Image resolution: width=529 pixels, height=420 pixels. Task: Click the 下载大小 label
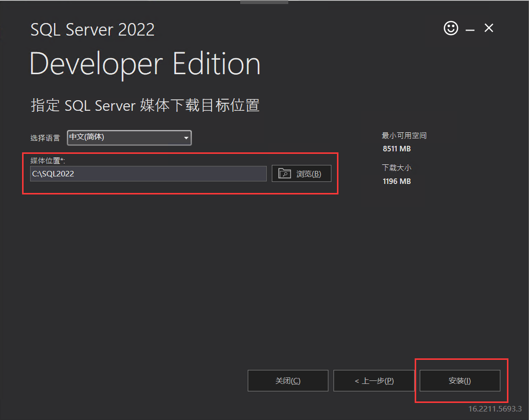click(x=397, y=168)
